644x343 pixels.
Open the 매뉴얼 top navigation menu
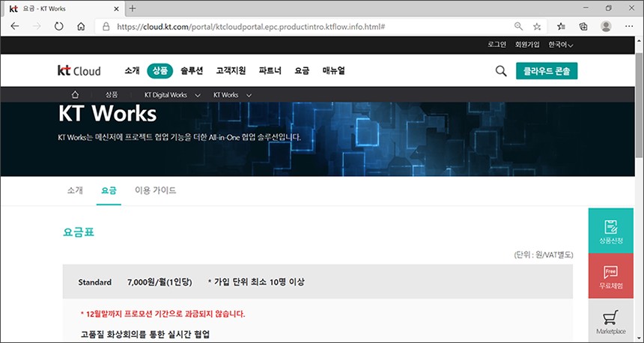[333, 70]
